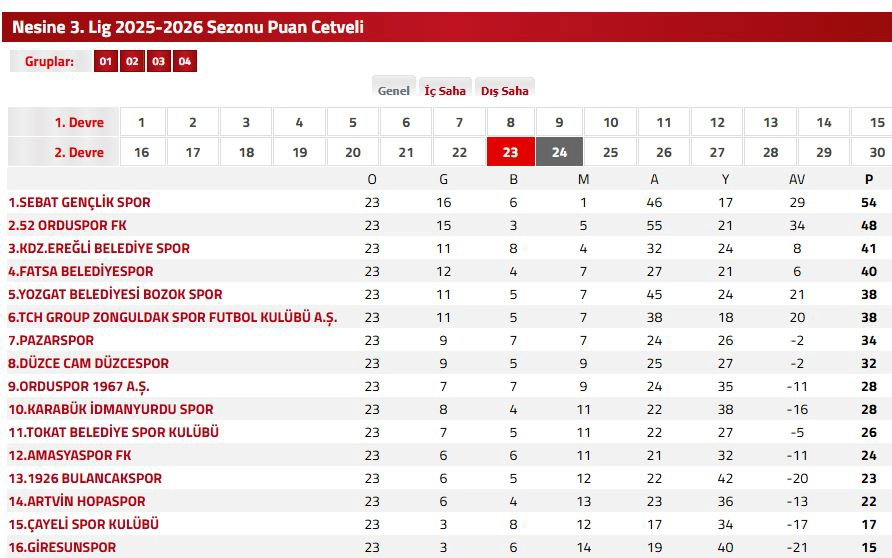Show Dış Saha standings tab
Viewport: 892px width, 558px height.
[505, 90]
